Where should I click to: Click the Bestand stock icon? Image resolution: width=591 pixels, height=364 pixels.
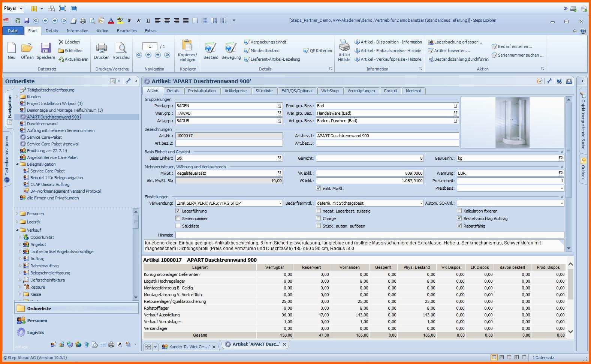[x=211, y=48]
